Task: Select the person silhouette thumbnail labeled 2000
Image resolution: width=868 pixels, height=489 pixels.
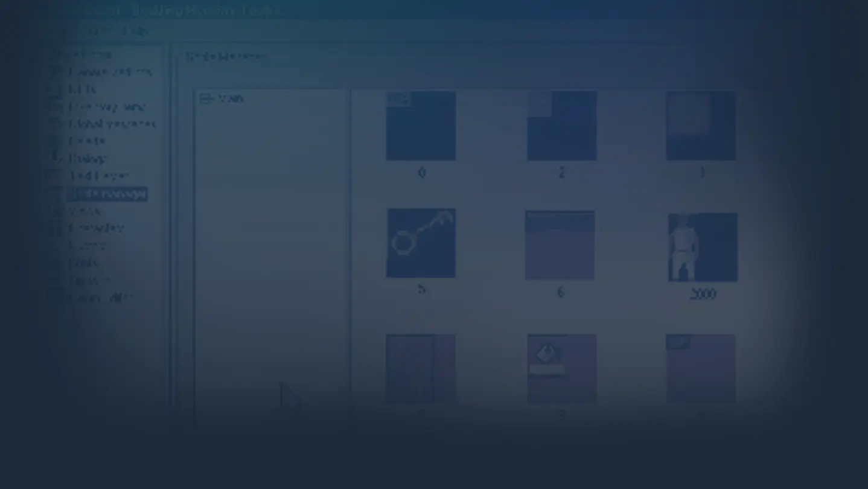Action: coord(703,247)
